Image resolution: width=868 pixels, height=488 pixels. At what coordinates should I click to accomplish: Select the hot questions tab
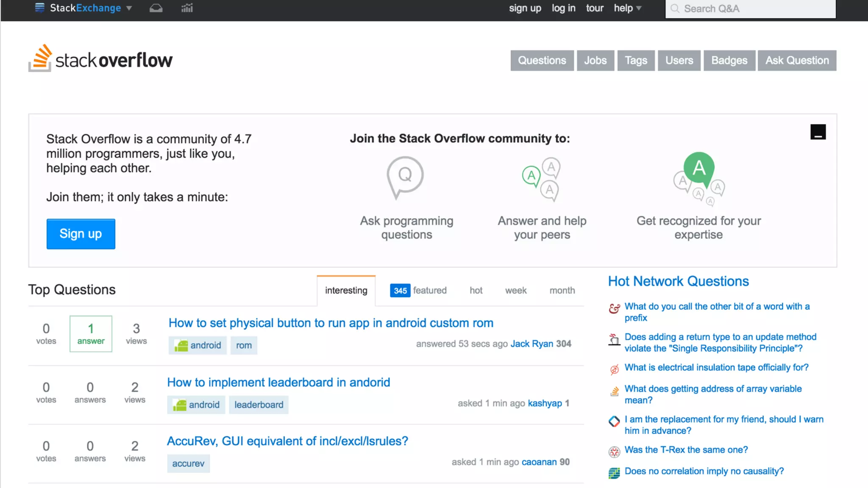pos(476,290)
